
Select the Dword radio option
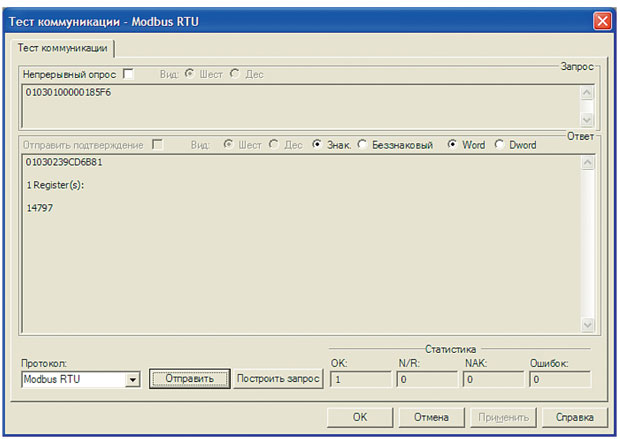click(x=499, y=144)
